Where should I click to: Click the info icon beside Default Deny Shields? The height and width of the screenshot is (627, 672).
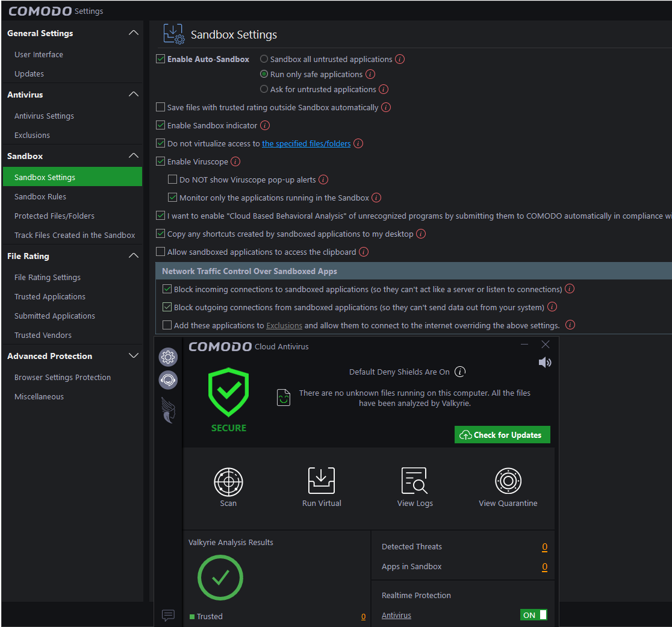coord(460,372)
